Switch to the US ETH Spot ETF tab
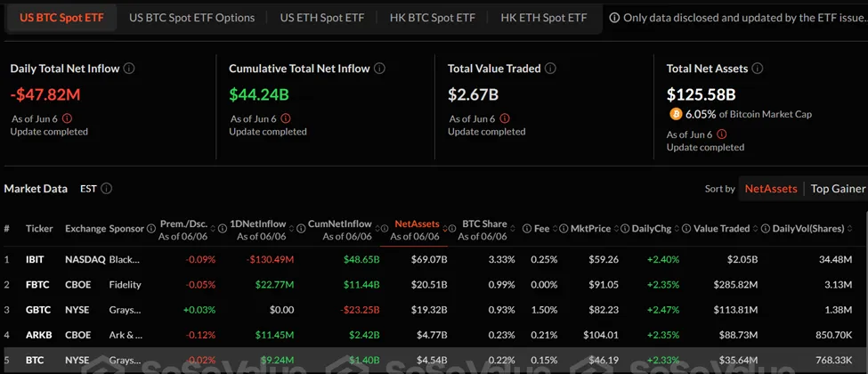 pos(321,18)
